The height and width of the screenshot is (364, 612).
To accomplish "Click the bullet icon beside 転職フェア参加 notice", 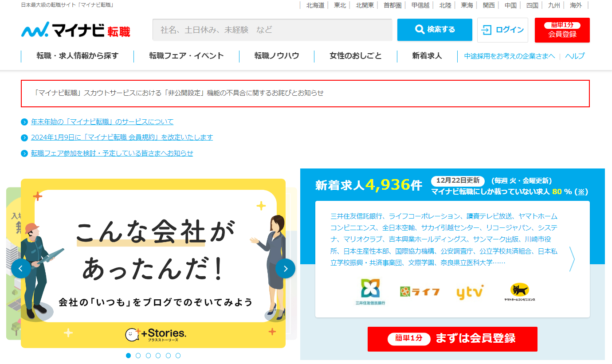I will 24,153.
